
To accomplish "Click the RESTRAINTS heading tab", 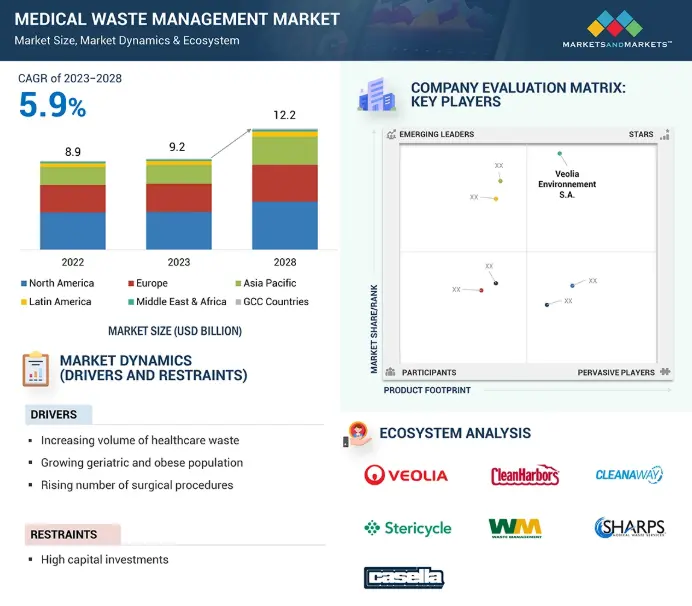I will 73,534.
